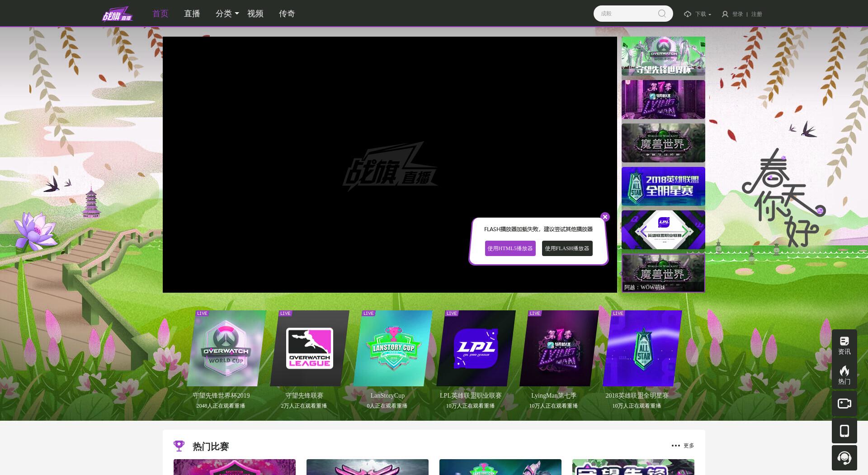Click the cloud download icon

pyautogui.click(x=688, y=14)
